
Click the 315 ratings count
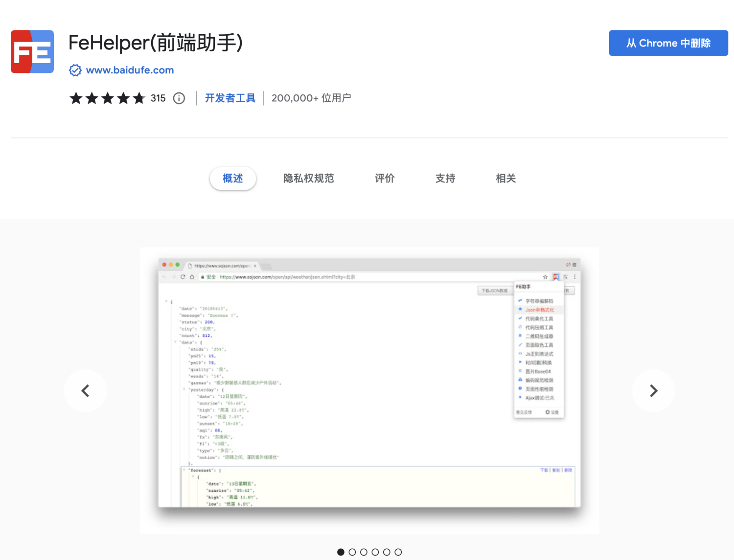pos(158,98)
